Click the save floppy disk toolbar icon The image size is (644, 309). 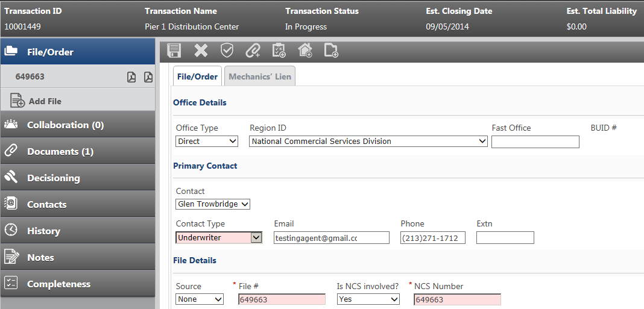click(174, 51)
